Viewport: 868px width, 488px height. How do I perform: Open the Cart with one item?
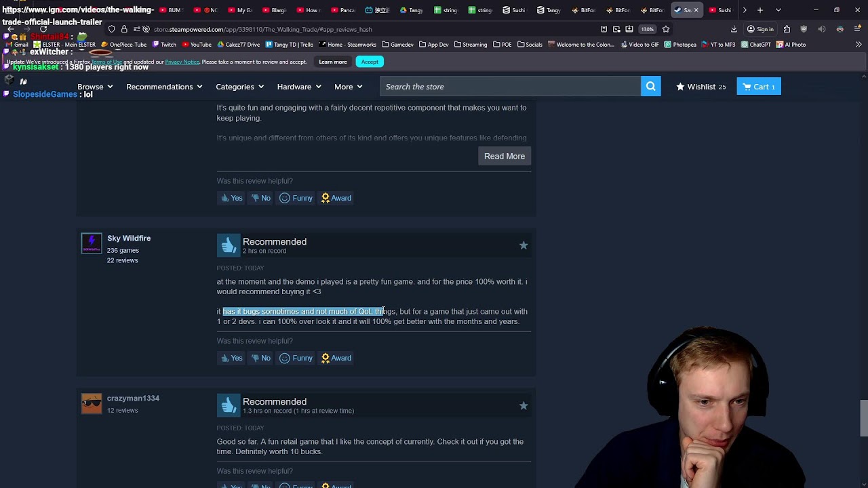point(759,87)
